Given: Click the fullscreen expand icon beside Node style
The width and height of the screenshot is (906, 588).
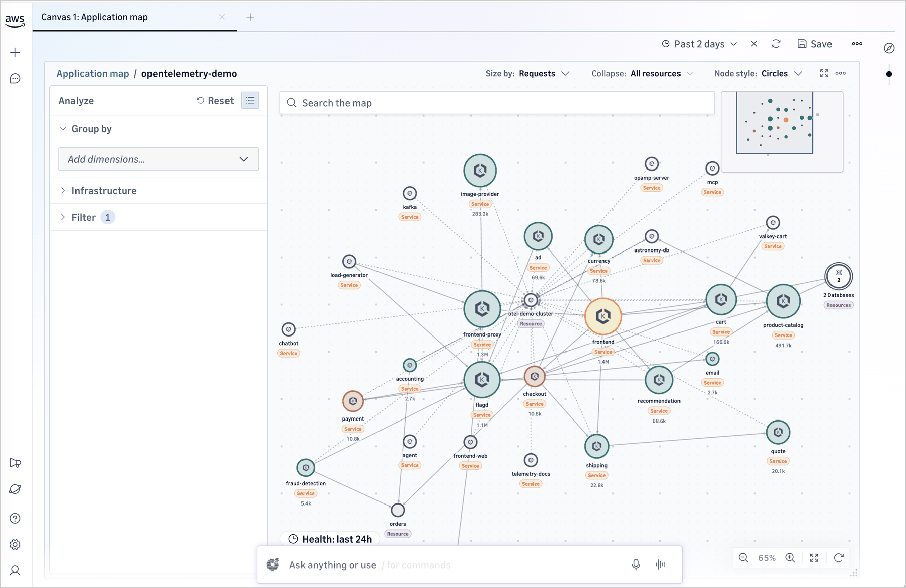Looking at the screenshot, I should (x=824, y=73).
